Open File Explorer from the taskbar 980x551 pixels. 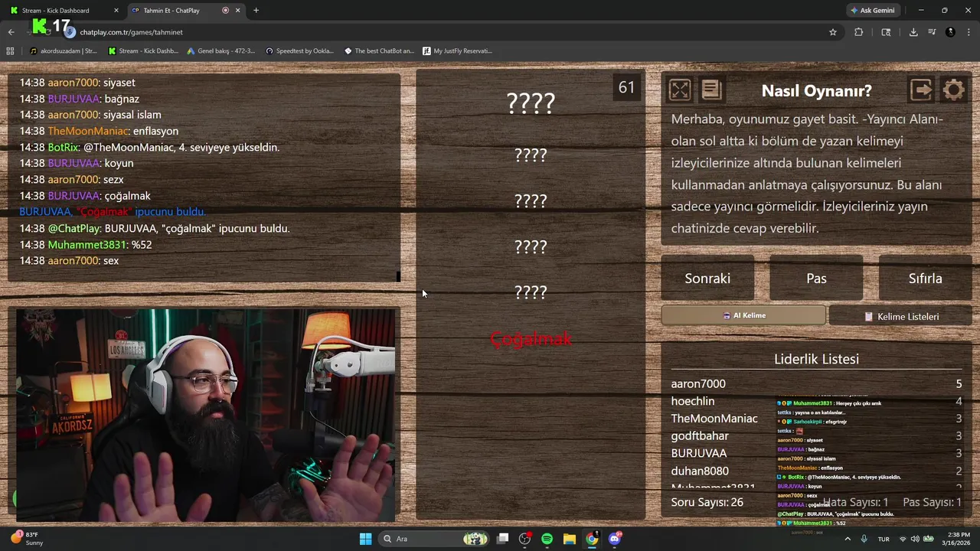pos(569,539)
